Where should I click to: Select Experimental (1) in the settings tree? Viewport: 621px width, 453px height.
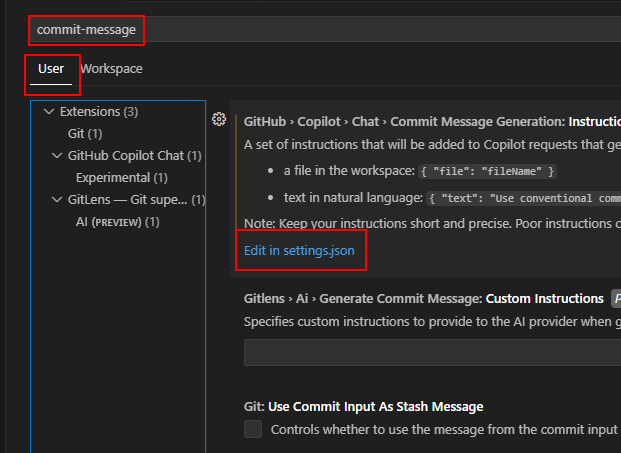pyautogui.click(x=122, y=178)
